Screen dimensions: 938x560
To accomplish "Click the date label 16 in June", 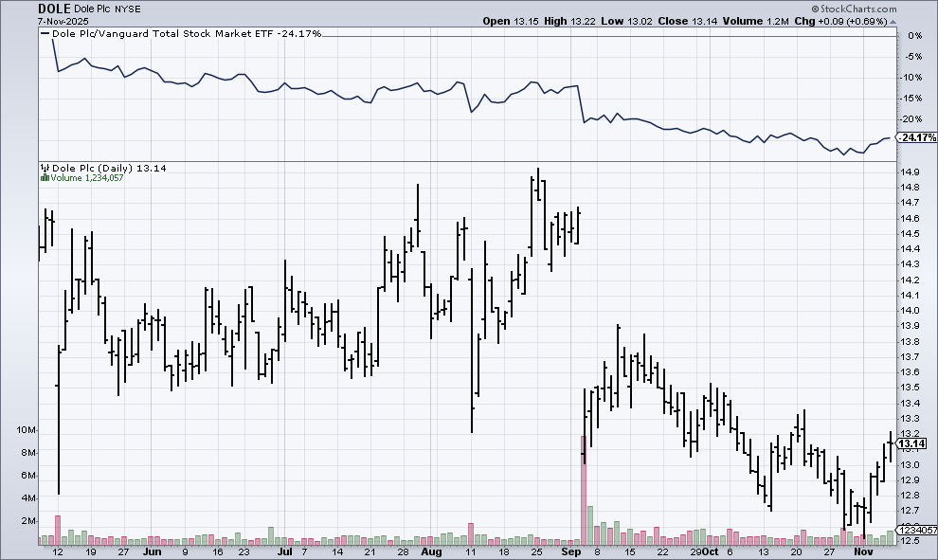I will 218,551.
